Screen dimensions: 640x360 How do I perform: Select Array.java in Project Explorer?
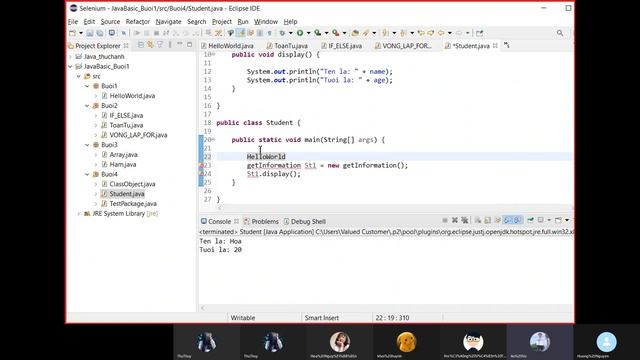click(x=119, y=155)
